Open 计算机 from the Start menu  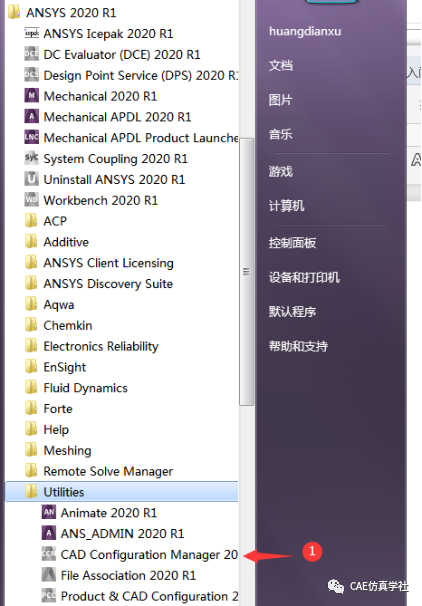pos(286,206)
